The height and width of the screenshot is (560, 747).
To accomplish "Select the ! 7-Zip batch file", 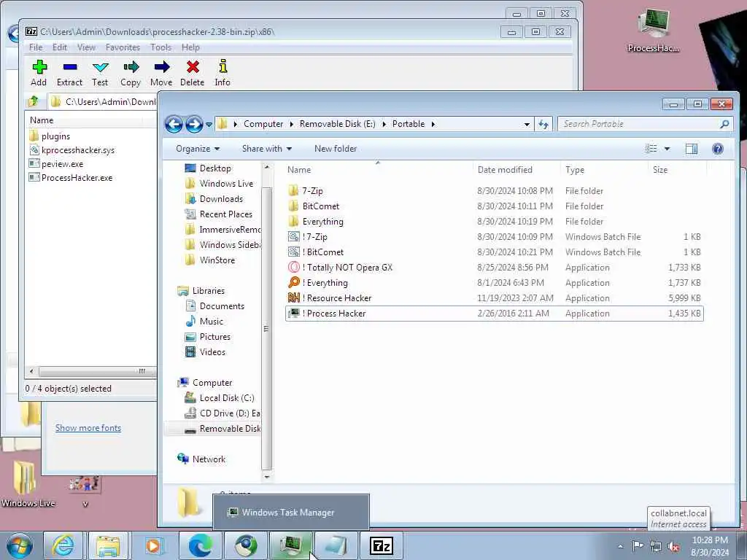I will tap(494, 237).
